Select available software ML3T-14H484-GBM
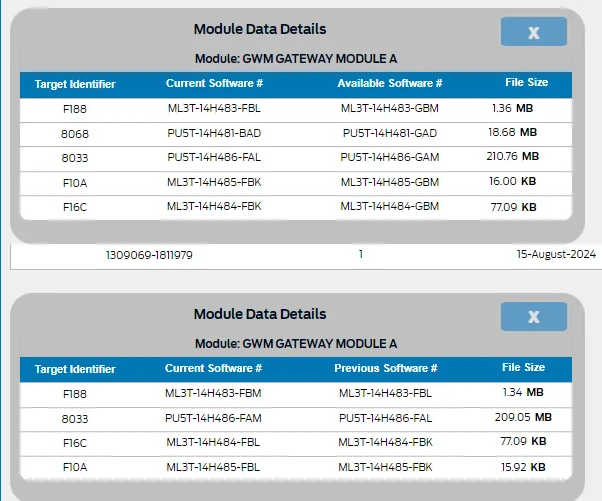The width and height of the screenshot is (602, 501). pos(390,207)
